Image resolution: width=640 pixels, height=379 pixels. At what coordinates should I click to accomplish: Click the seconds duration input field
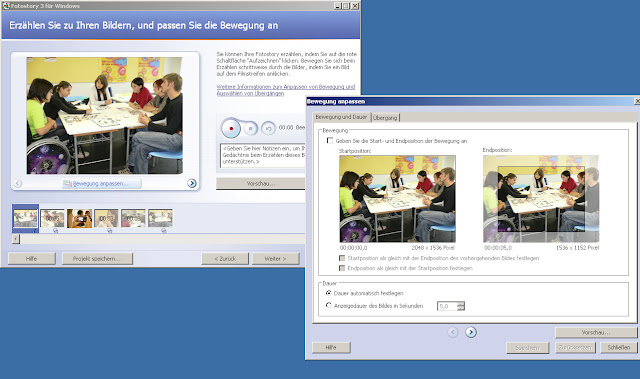(447, 306)
